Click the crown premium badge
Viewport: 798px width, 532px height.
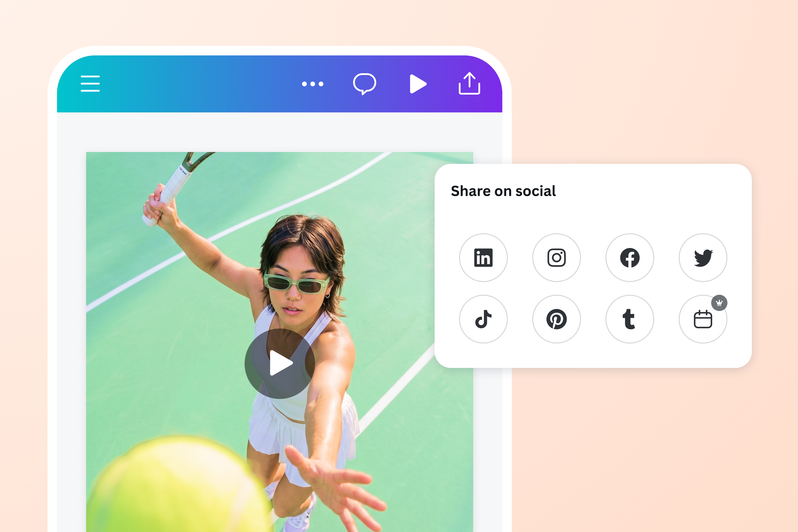click(719, 303)
